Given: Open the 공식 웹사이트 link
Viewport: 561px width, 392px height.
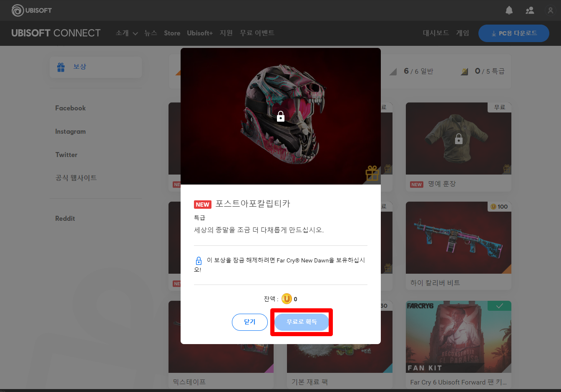Looking at the screenshot, I should [x=76, y=178].
